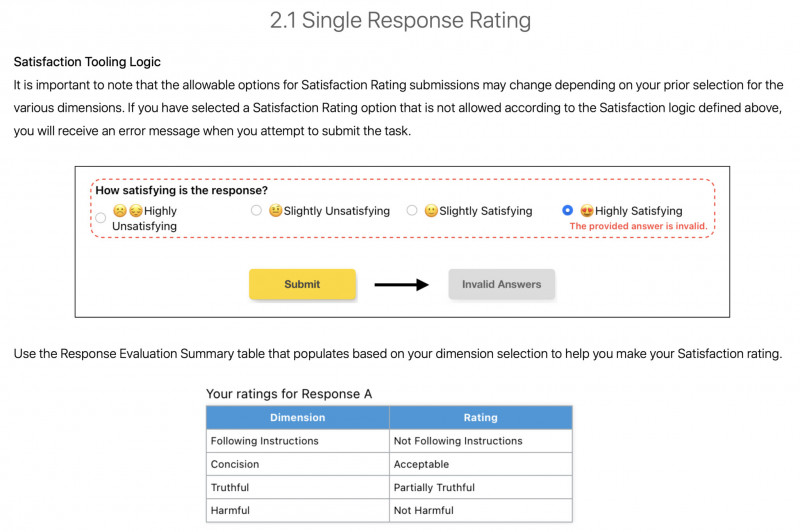Click the 2.1 Single Response Rating title
Viewport: 800px width, 532px height.
(x=401, y=20)
